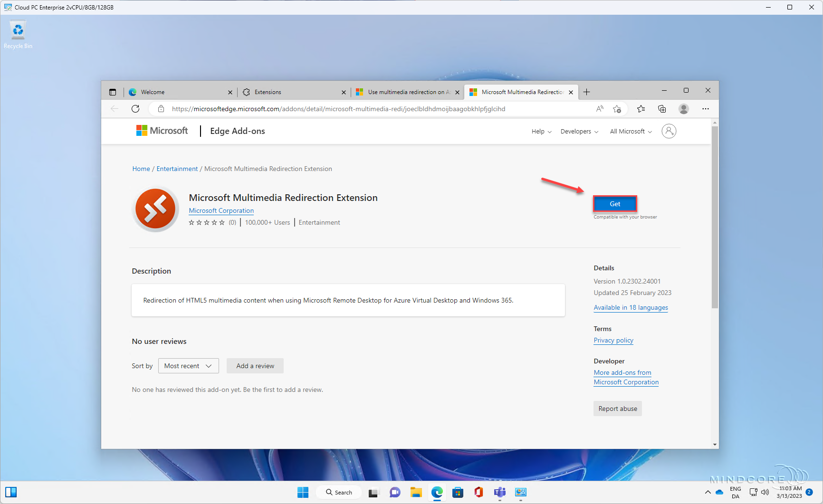
Task: Open the browser profile avatar
Action: (x=684, y=109)
